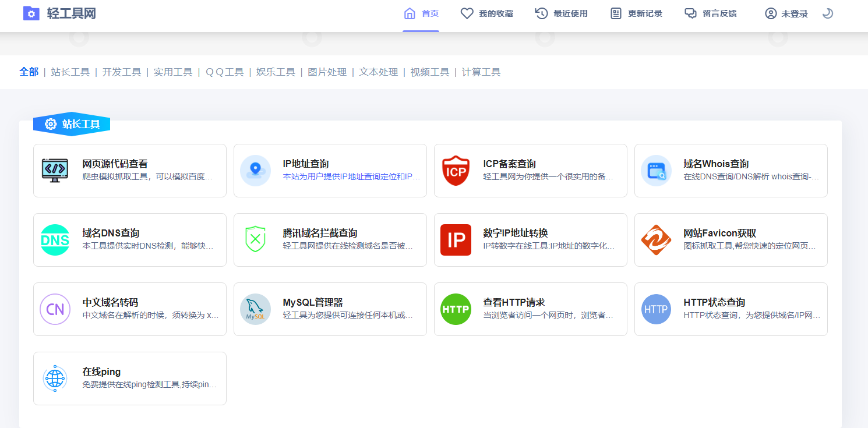Screen dimensions: 868x428
Task: Click description starting 本站为用户提供IP地址查询
Action: [x=351, y=176]
